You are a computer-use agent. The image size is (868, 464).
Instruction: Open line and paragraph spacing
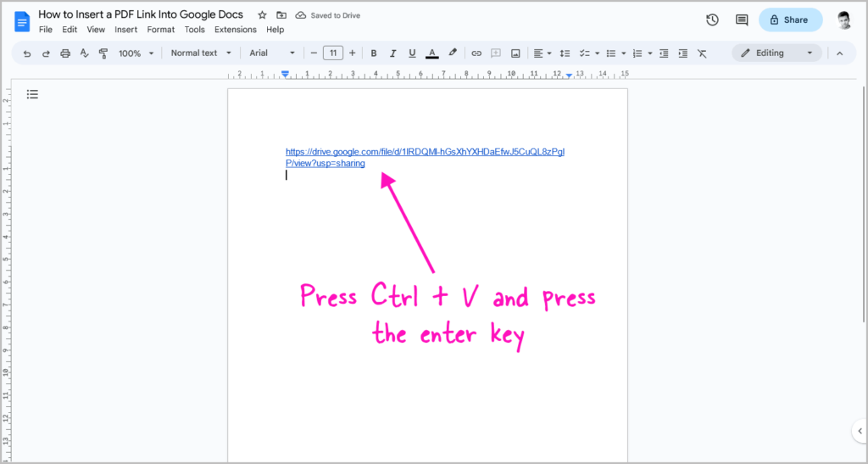(565, 53)
